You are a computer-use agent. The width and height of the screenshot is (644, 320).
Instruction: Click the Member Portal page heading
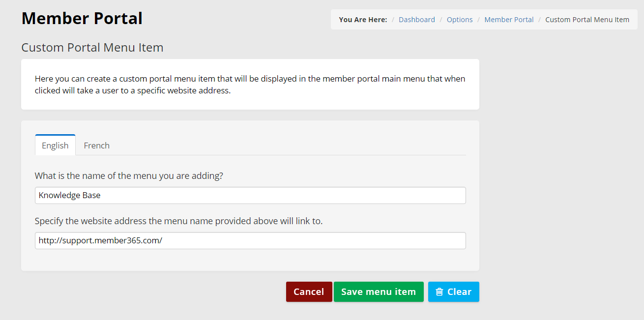pyautogui.click(x=82, y=18)
